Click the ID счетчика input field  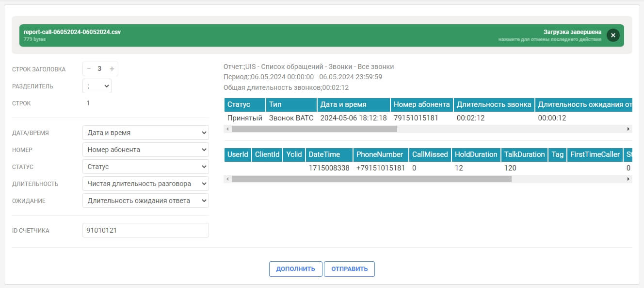click(x=145, y=230)
